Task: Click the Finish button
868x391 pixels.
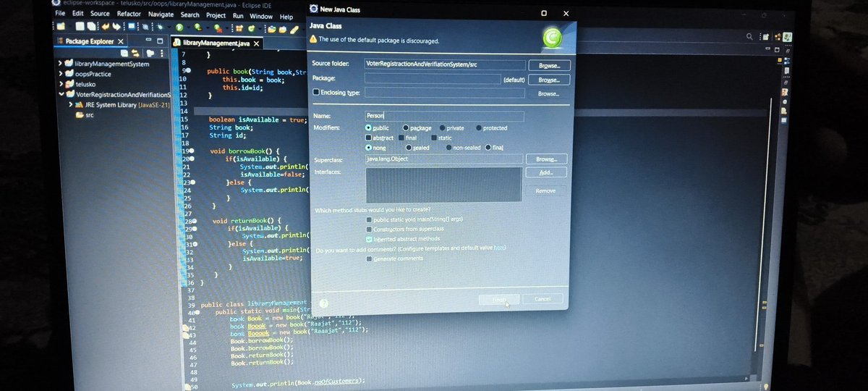Action: pos(499,299)
